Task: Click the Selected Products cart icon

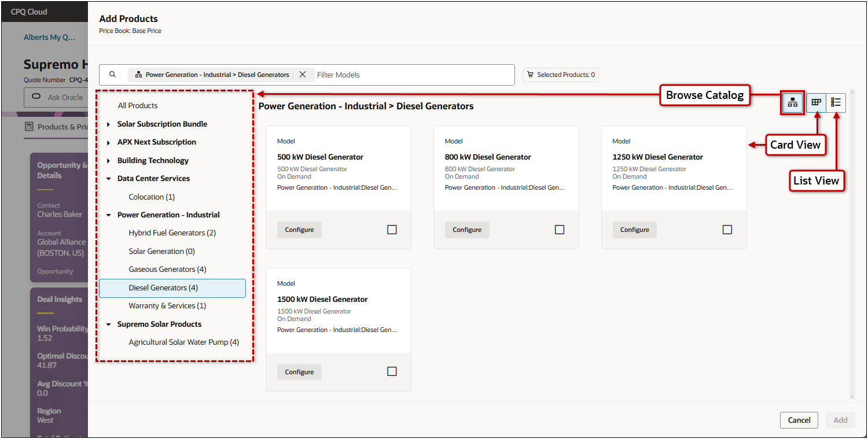Action: [x=531, y=74]
